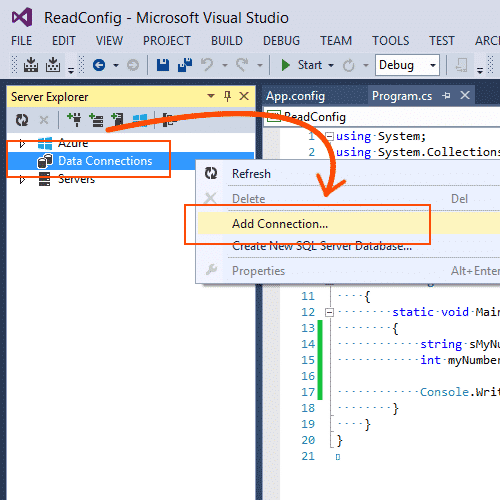500x500 pixels.
Task: Click Connect to Server icon
Action: point(96,120)
